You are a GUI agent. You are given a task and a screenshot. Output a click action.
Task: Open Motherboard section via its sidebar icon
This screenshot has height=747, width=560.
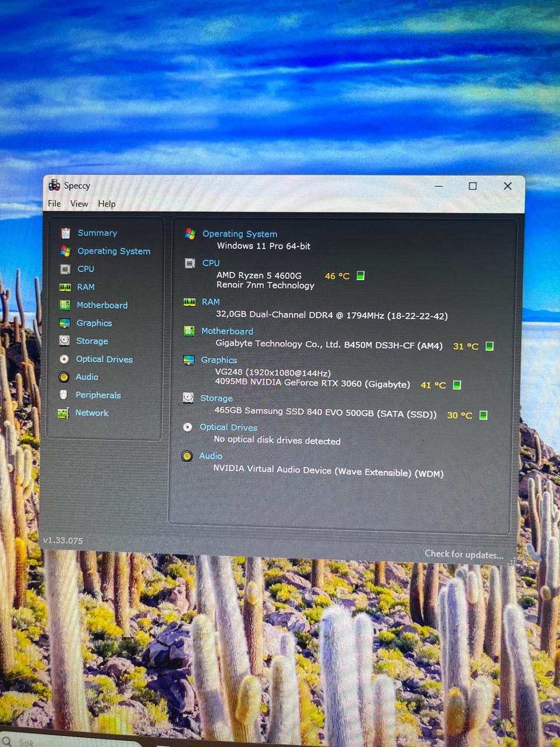65,305
